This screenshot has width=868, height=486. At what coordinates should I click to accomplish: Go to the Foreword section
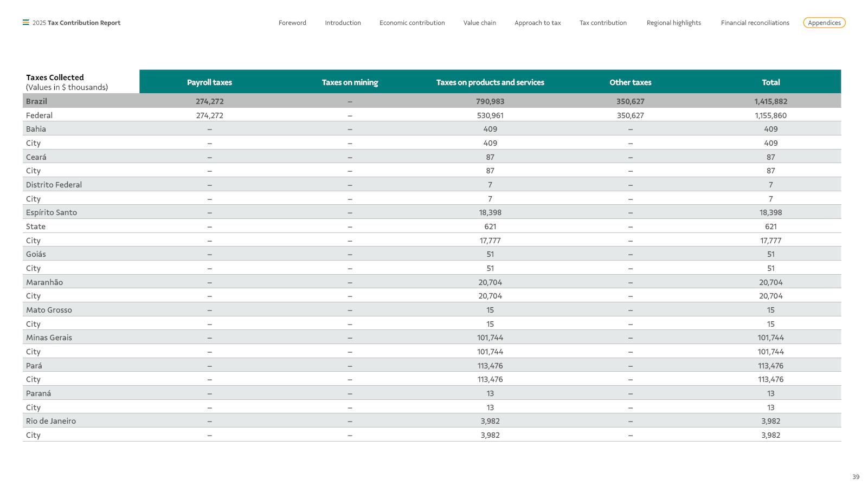[292, 23]
